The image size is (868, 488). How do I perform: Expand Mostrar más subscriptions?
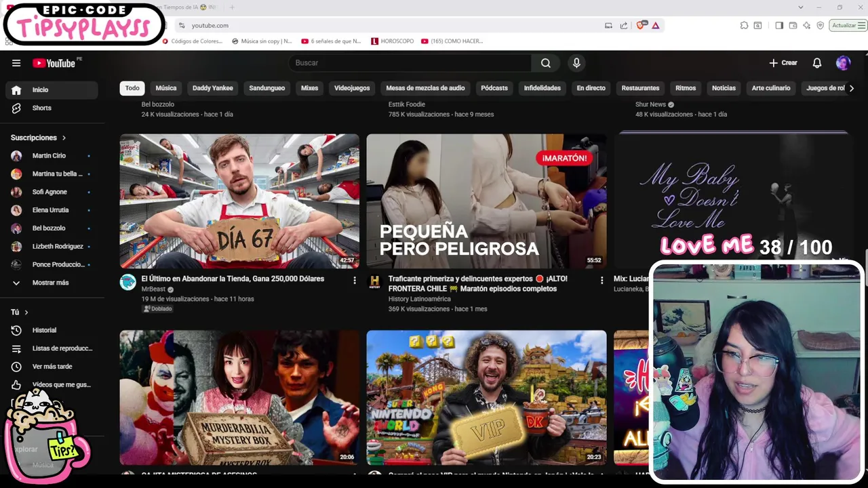point(52,283)
